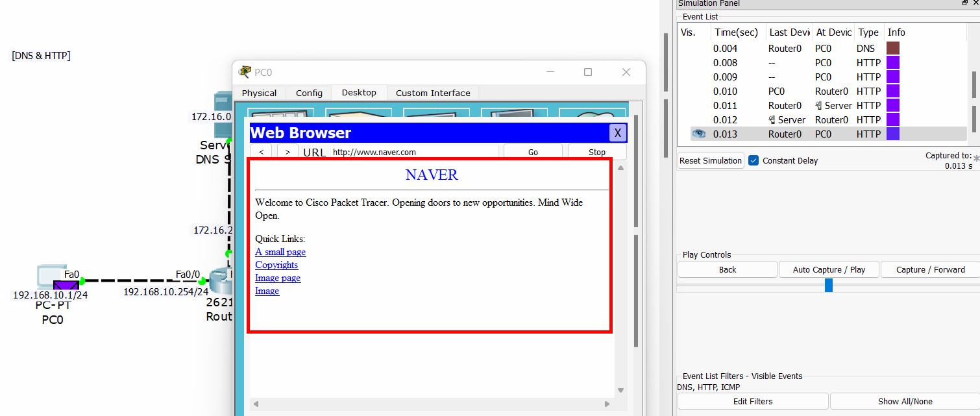Click the eye icon in the 0.013 event row
The width and height of the screenshot is (980, 416).
tap(698, 134)
